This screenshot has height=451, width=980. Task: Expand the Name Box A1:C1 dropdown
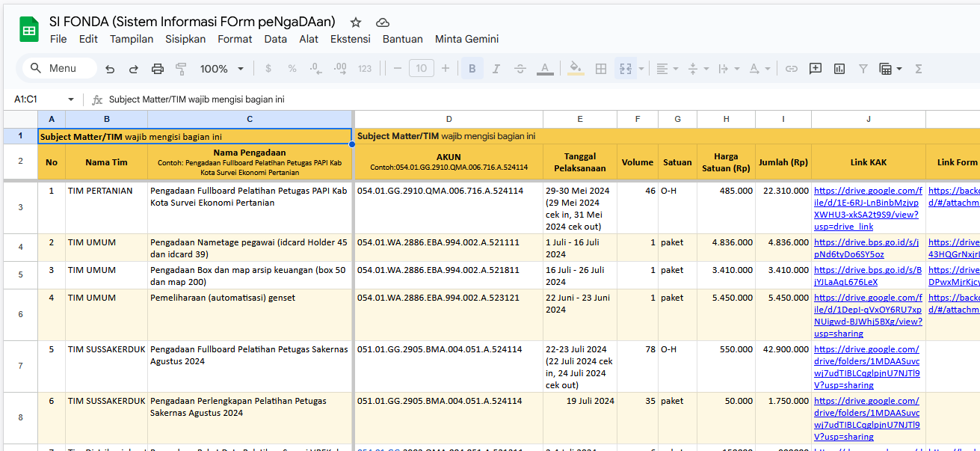tap(71, 99)
